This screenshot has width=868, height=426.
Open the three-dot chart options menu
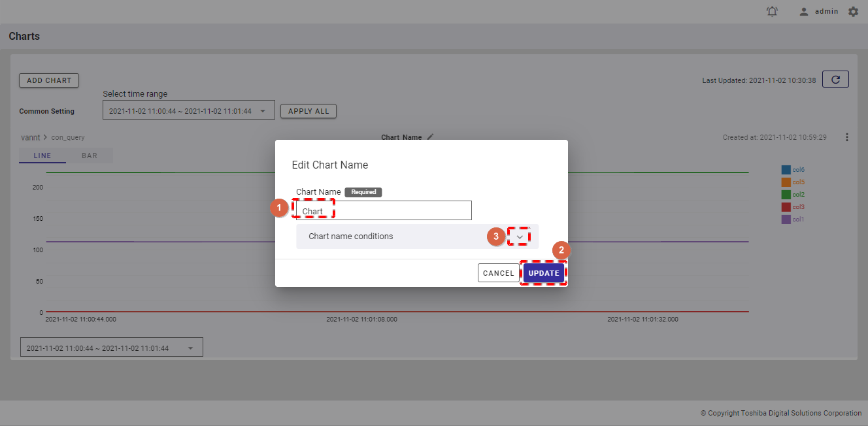click(847, 137)
